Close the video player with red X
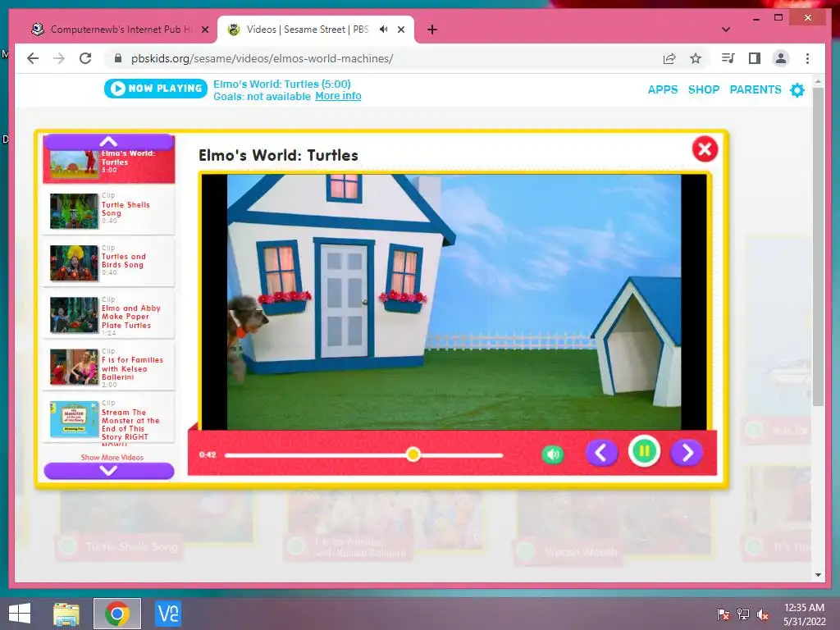 pyautogui.click(x=705, y=149)
